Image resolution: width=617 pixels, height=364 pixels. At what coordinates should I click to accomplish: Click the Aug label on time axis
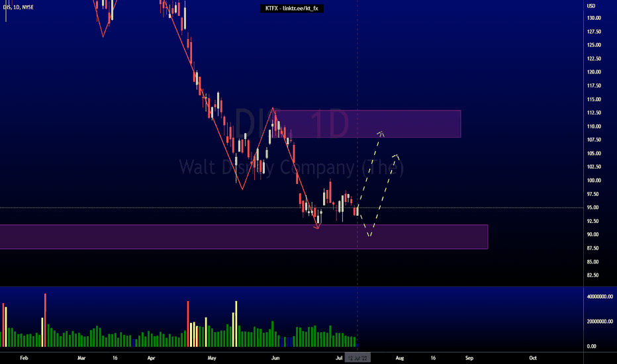[400, 358]
